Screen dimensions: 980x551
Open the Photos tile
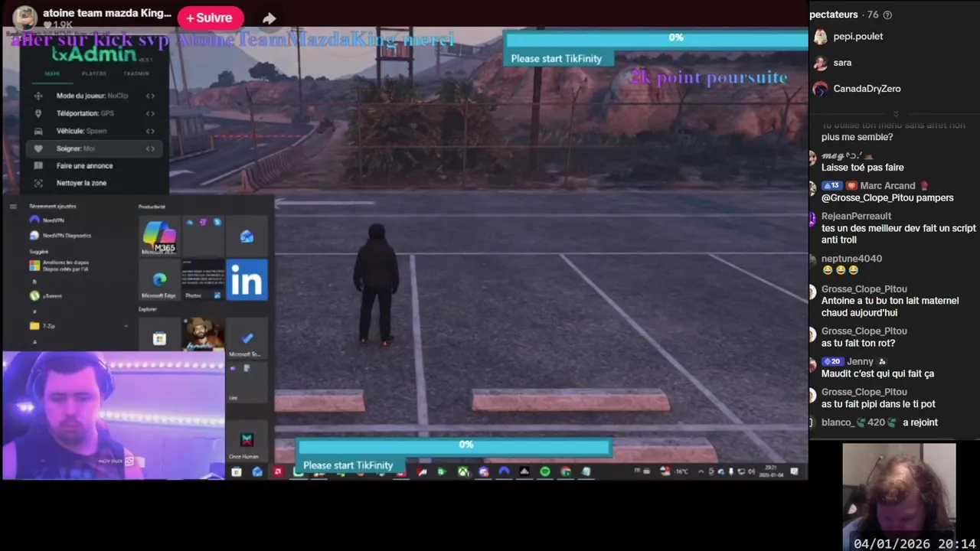(x=203, y=279)
